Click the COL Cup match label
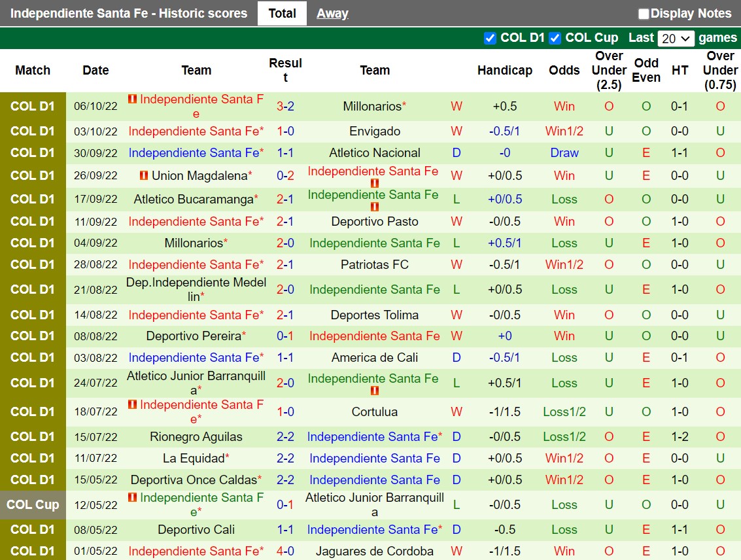This screenshot has width=741, height=560. [x=33, y=504]
